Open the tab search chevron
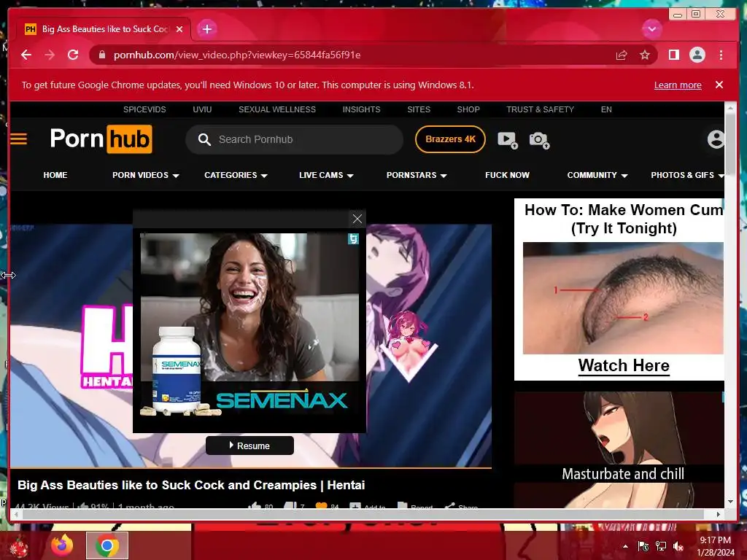Image resolution: width=747 pixels, height=560 pixels. pyautogui.click(x=651, y=29)
